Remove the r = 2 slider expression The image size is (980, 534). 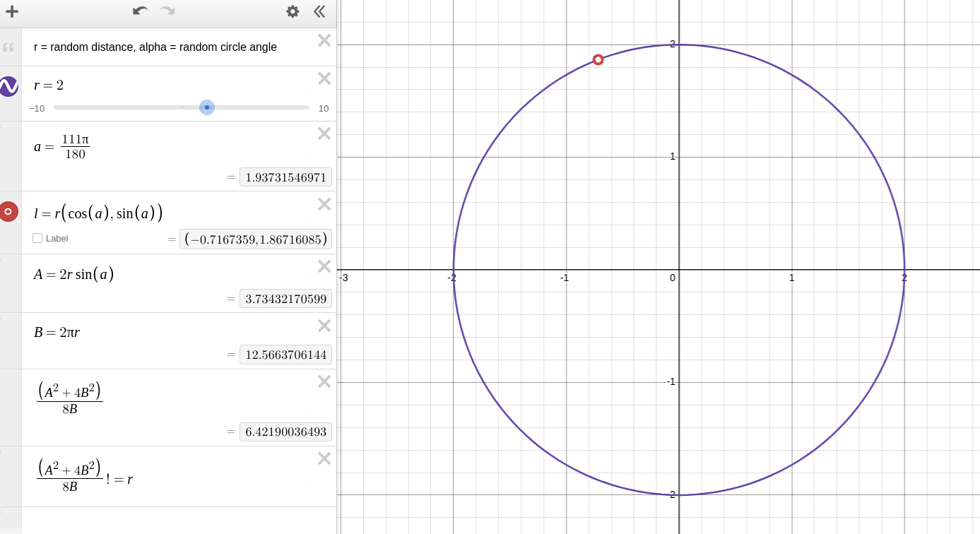pyautogui.click(x=324, y=78)
